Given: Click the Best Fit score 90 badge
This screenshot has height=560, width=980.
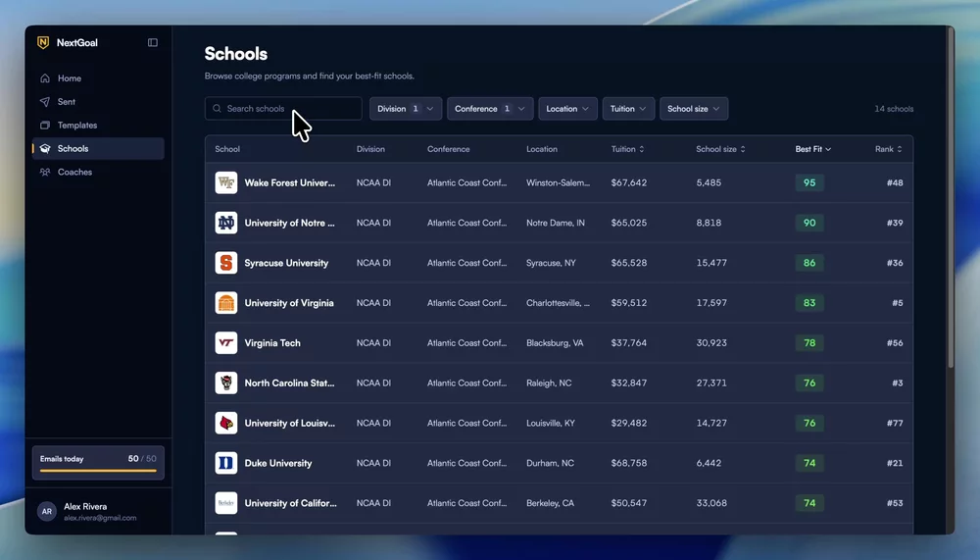Looking at the screenshot, I should pos(809,223).
